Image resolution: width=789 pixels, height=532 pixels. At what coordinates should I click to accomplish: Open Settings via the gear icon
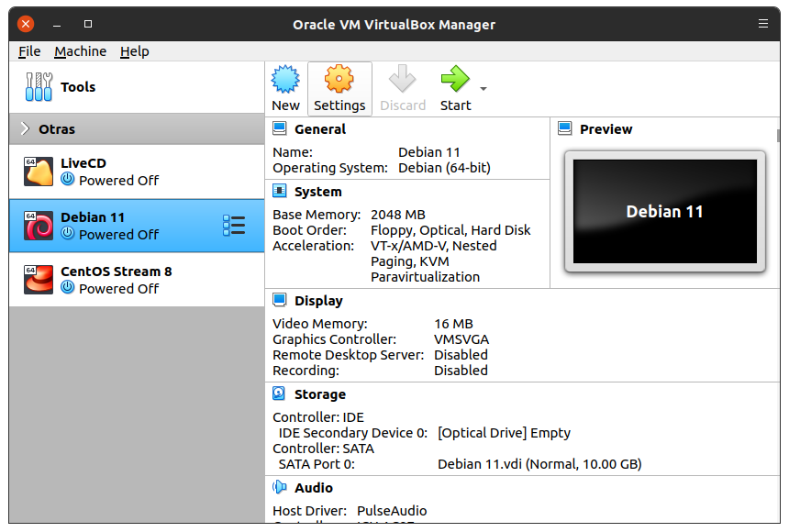(x=339, y=80)
